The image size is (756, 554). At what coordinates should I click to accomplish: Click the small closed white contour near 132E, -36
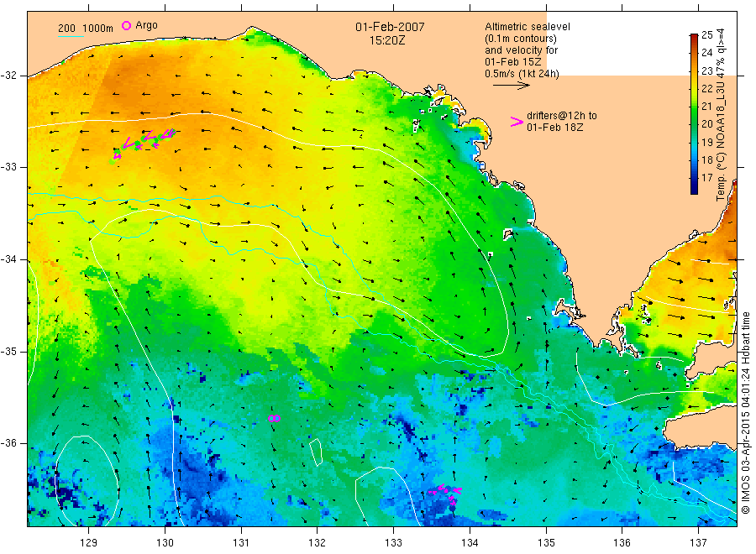point(316,452)
